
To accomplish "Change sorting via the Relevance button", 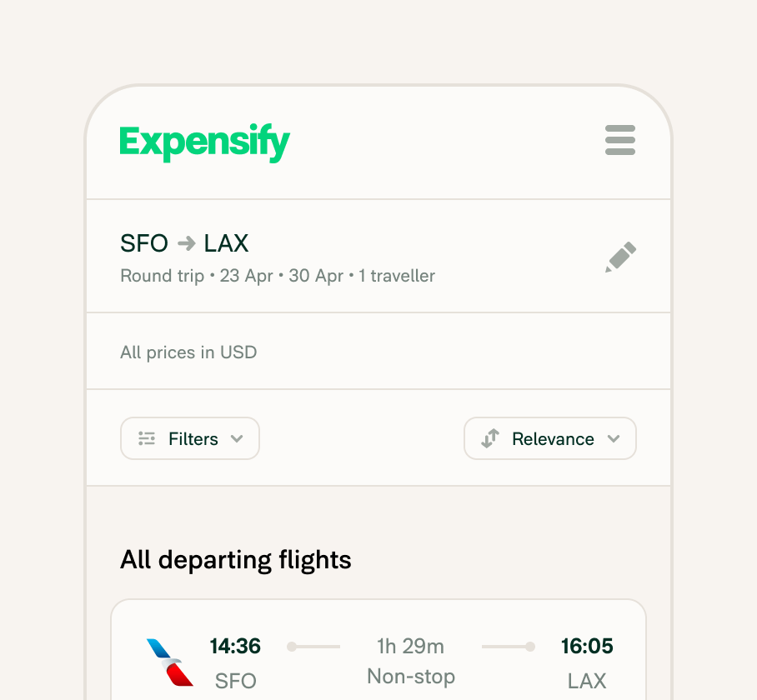I will 550,438.
